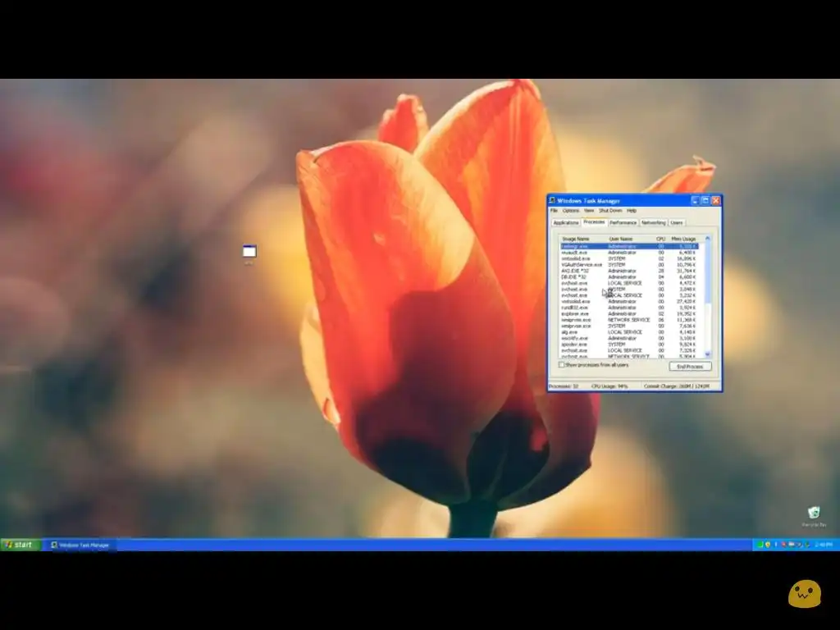This screenshot has height=630, width=840.
Task: Select svchost.exe using 4,472 K memory
Action: point(629,283)
